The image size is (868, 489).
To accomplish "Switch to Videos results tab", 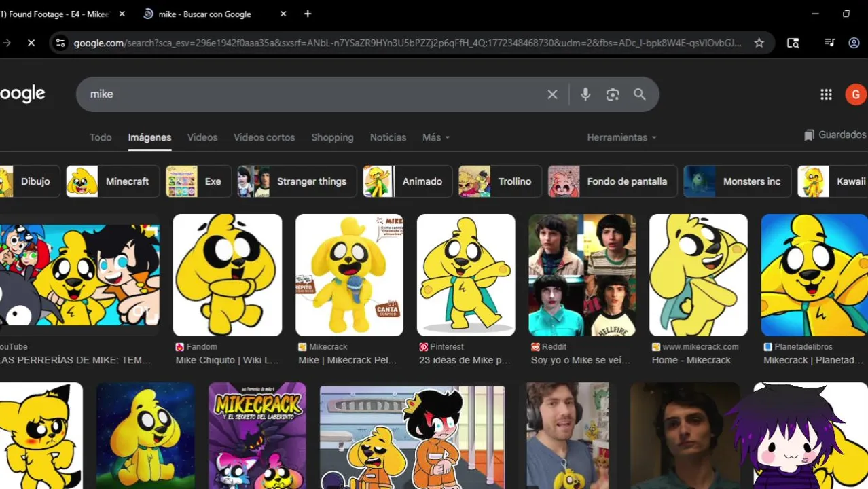I will [202, 137].
